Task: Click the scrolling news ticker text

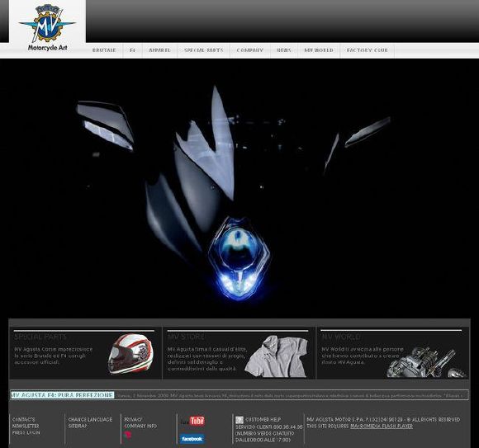Action: pyautogui.click(x=289, y=395)
